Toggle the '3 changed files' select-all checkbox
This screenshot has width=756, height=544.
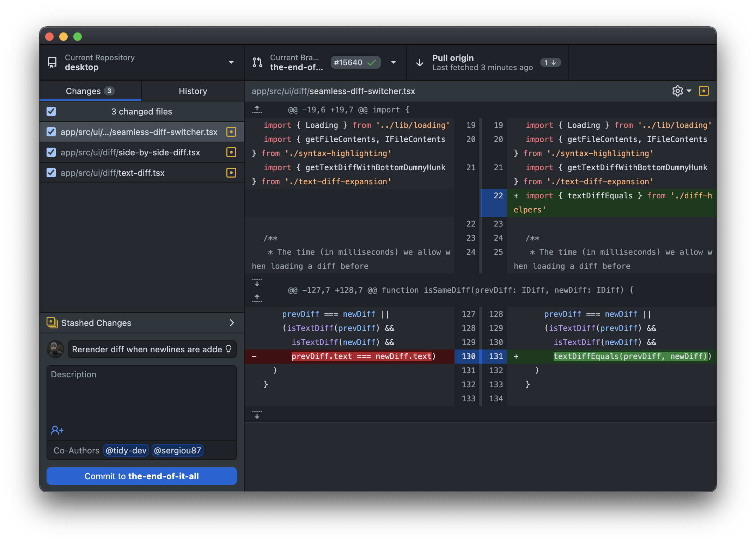point(51,111)
